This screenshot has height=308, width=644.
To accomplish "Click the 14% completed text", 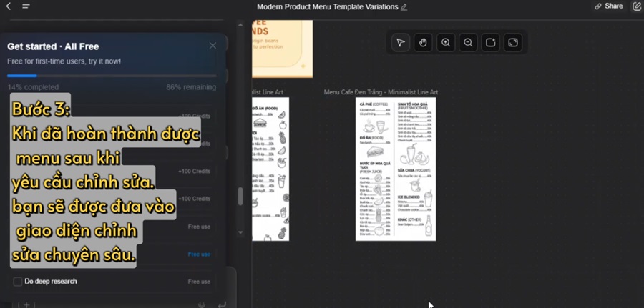I will tap(33, 87).
